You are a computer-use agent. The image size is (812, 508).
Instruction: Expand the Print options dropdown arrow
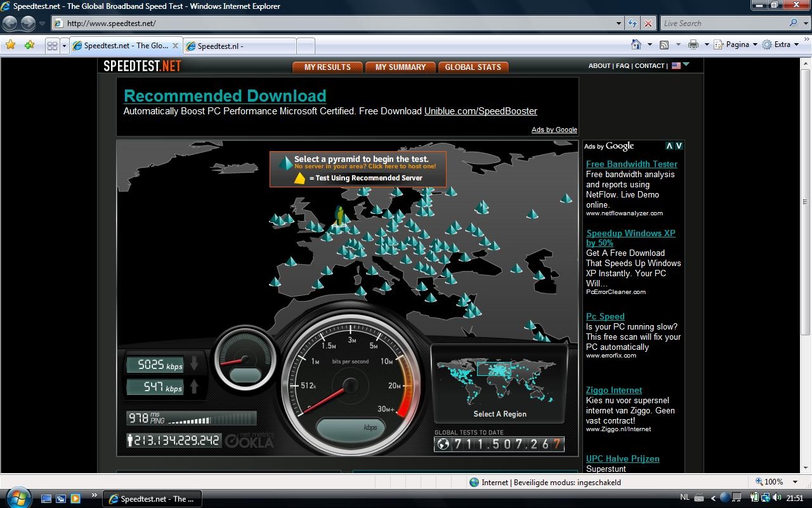pyautogui.click(x=706, y=44)
